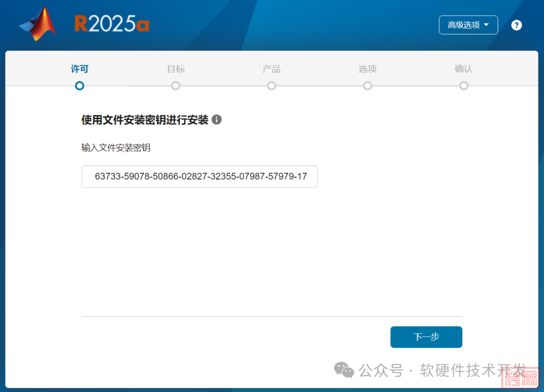Click the step circle under 选项
Viewport: 544px width, 392px height.
368,86
